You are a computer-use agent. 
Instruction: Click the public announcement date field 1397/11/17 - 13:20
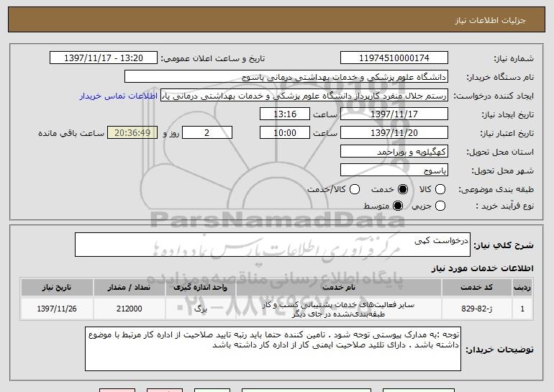coord(104,58)
